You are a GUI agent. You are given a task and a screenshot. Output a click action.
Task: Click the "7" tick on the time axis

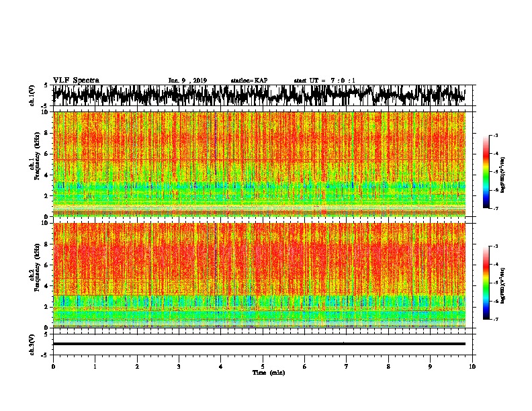pos(347,367)
